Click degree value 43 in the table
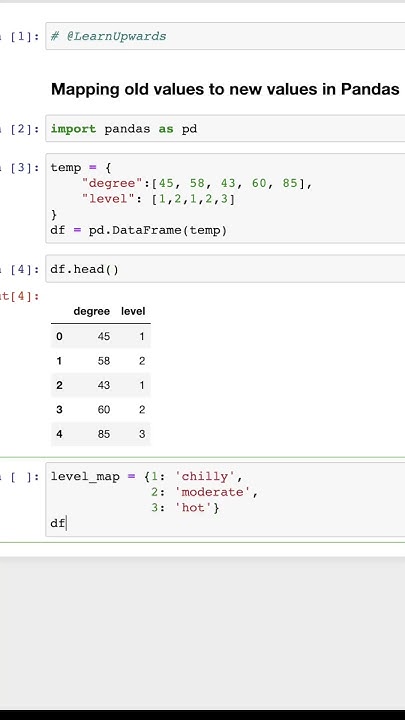 tap(104, 385)
